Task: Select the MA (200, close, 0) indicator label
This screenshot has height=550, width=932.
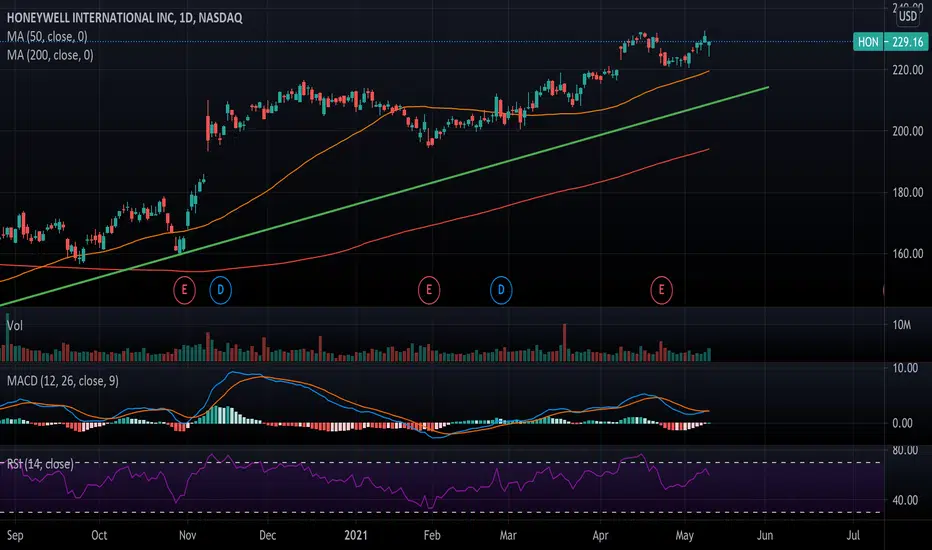Action: click(50, 55)
